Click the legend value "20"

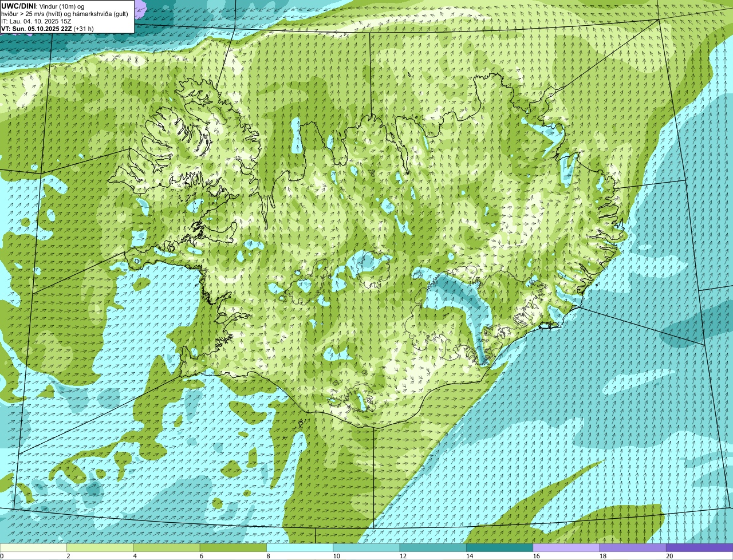669,556
